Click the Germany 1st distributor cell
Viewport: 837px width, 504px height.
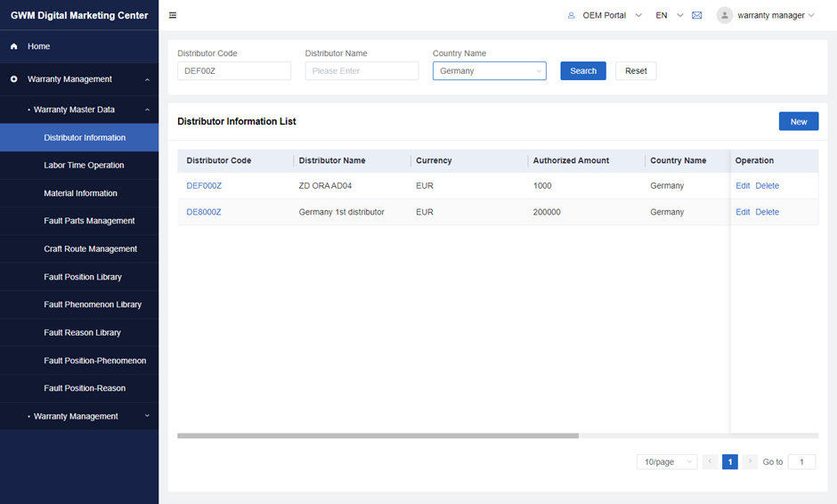coord(341,212)
